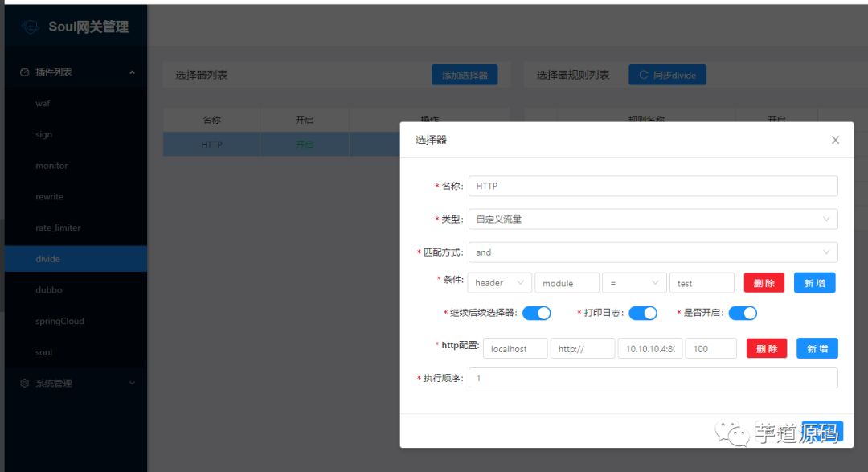Toggle the 继续后续选择器 switch
Viewport: 868px width, 472px height.
click(x=536, y=313)
